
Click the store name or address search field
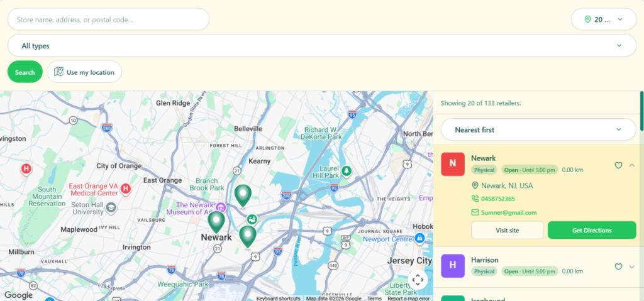(x=108, y=19)
